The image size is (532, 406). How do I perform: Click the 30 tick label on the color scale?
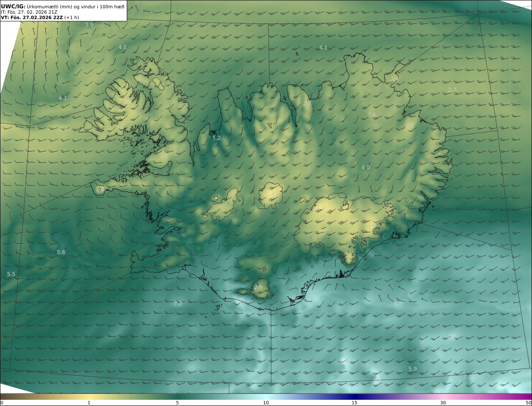(x=443, y=403)
